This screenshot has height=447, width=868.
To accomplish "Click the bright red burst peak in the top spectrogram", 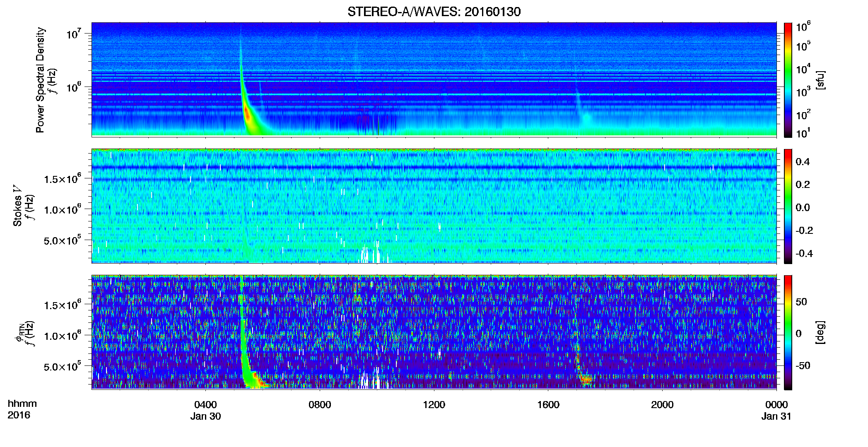I will (247, 113).
